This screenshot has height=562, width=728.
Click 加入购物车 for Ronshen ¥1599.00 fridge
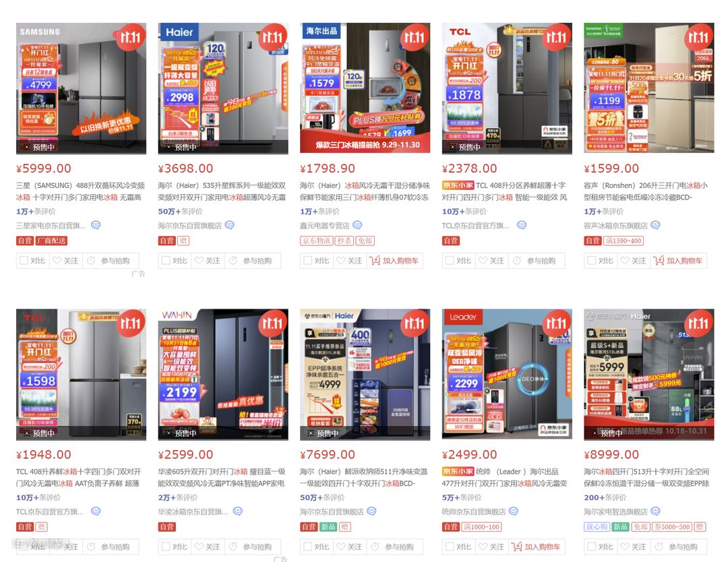click(x=678, y=261)
